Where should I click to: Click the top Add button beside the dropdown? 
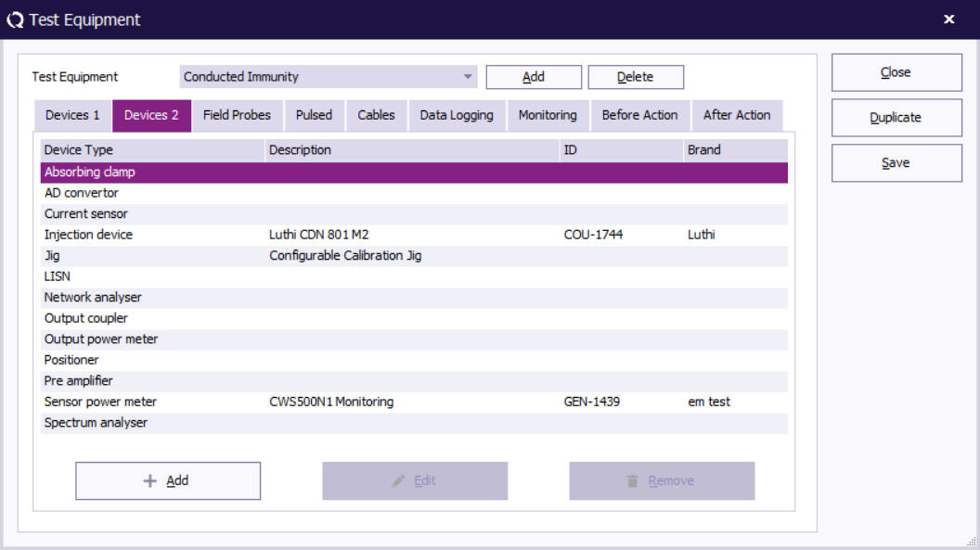533,77
